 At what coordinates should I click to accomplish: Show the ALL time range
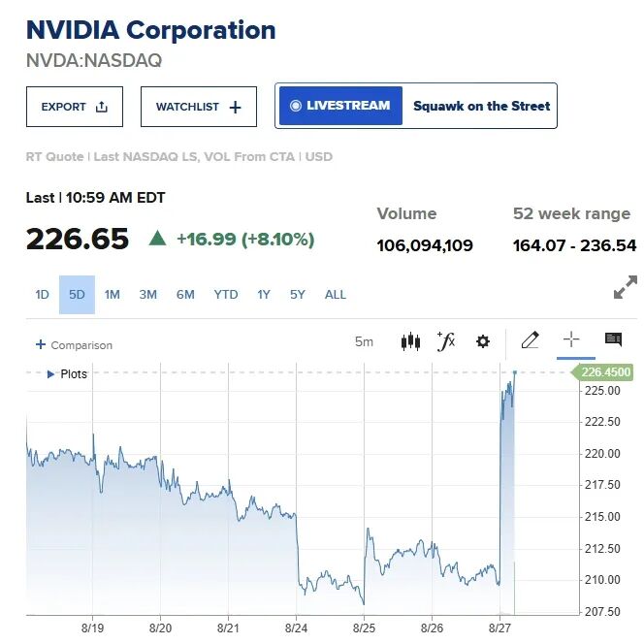336,295
